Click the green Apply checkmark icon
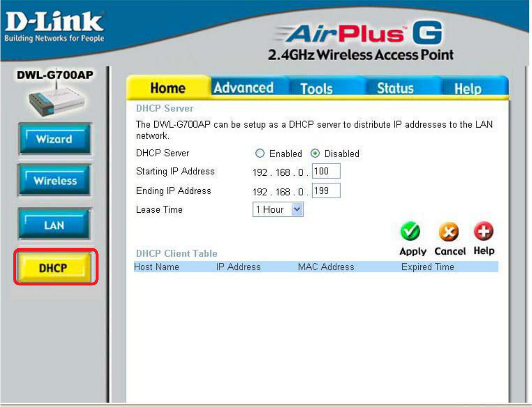532x407 pixels. (x=410, y=232)
